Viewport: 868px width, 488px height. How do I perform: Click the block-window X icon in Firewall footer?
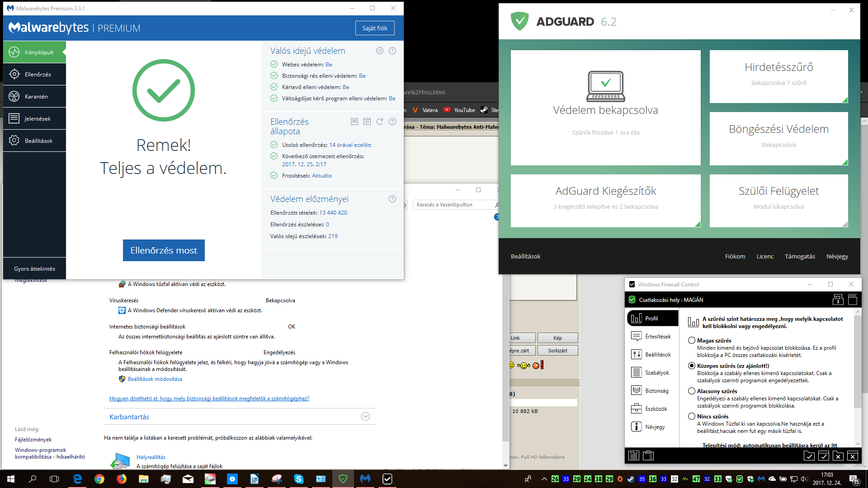[x=853, y=455]
